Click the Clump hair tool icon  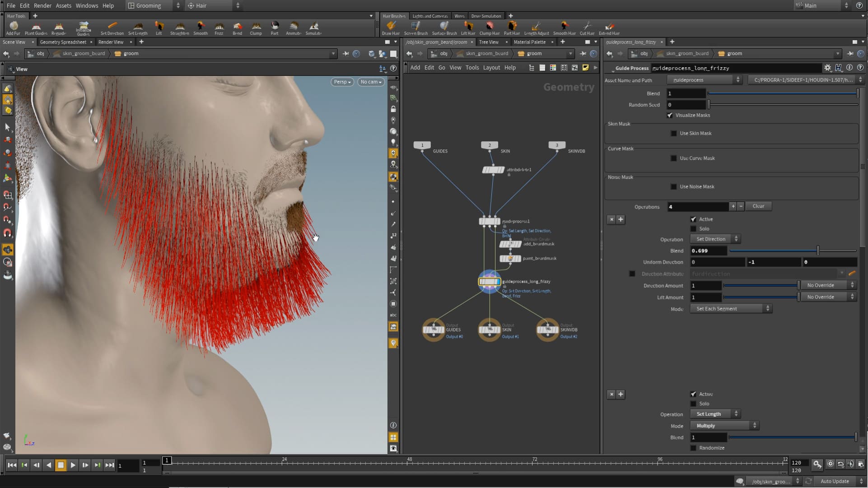coord(256,28)
